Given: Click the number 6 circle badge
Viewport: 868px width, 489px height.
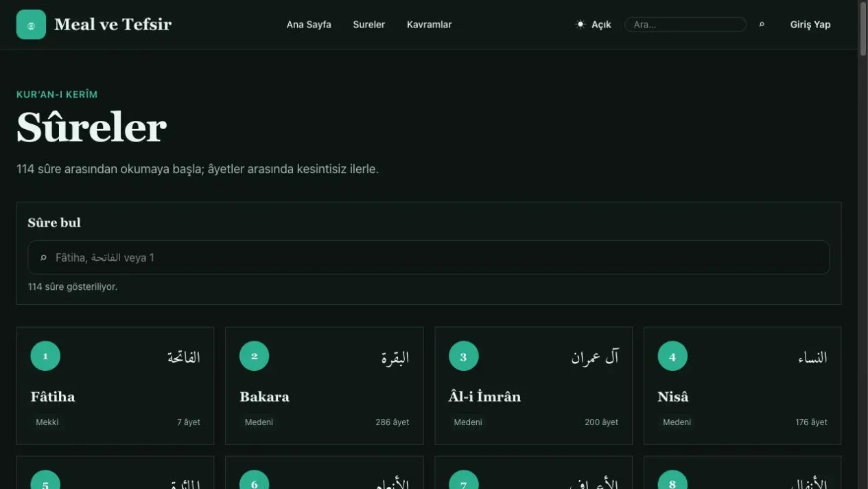Looking at the screenshot, I should (x=255, y=481).
